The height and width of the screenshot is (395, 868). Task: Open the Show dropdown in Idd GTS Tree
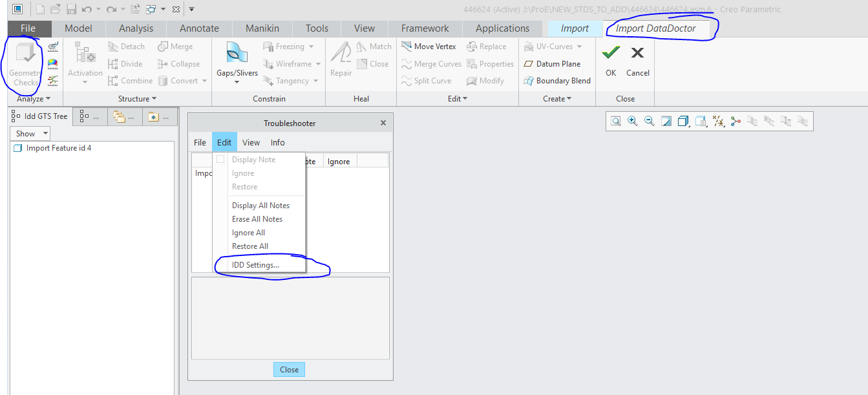[x=29, y=133]
